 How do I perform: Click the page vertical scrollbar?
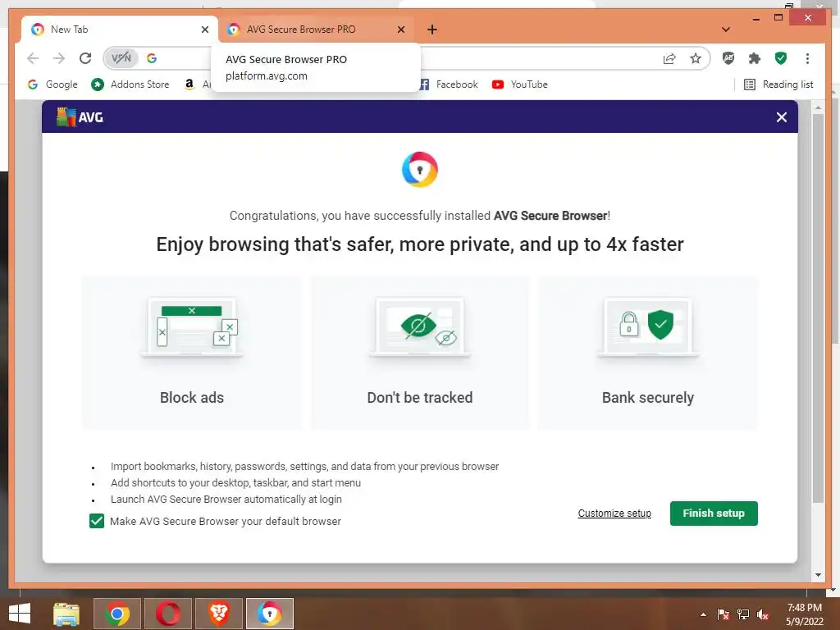[818, 308]
